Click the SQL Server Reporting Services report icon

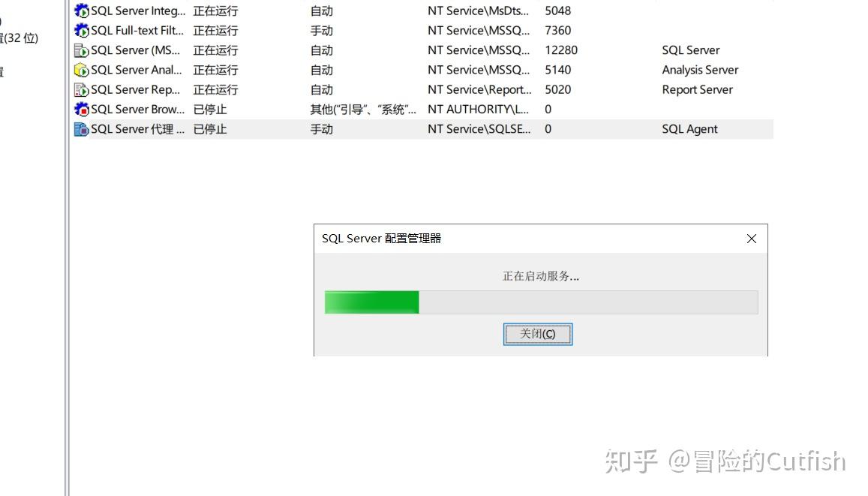(81, 89)
